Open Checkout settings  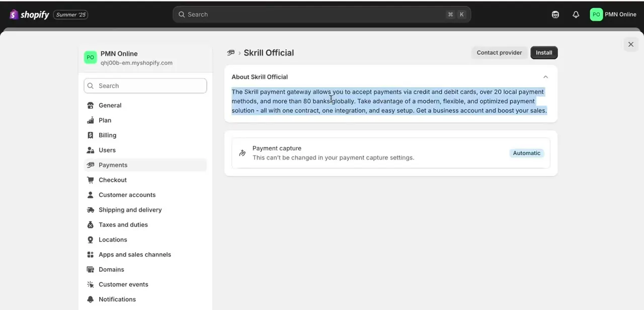(x=145, y=180)
